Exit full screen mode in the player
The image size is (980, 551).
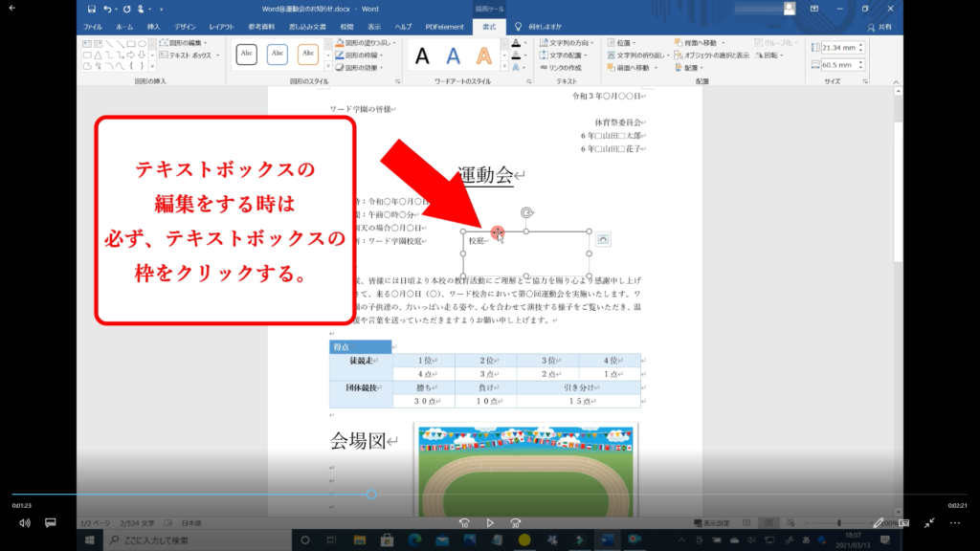(x=929, y=523)
